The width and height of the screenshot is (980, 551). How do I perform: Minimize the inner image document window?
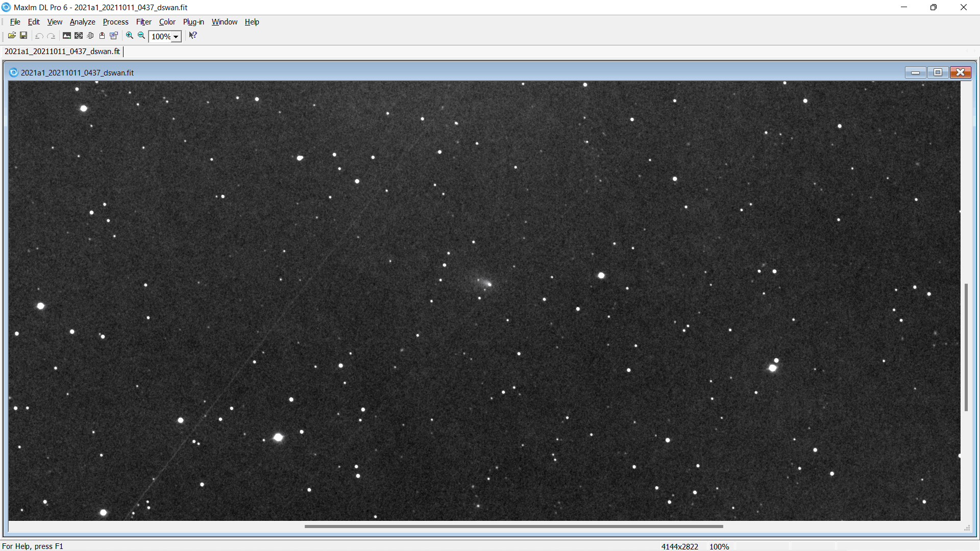tap(916, 72)
